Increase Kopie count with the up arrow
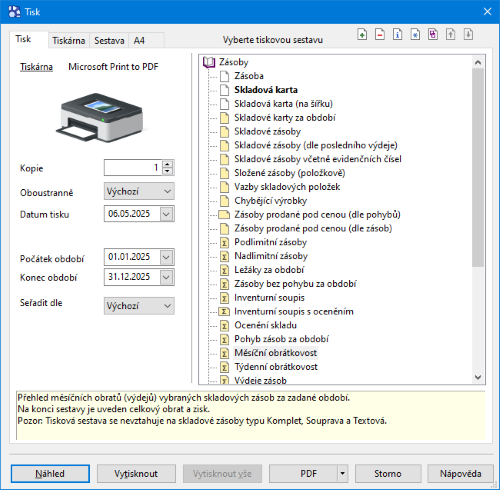 (x=167, y=164)
